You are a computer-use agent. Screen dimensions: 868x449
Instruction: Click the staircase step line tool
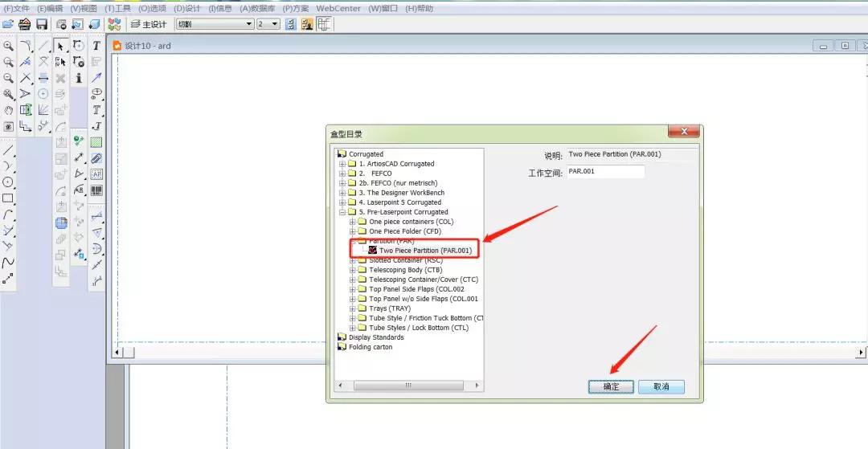click(26, 126)
